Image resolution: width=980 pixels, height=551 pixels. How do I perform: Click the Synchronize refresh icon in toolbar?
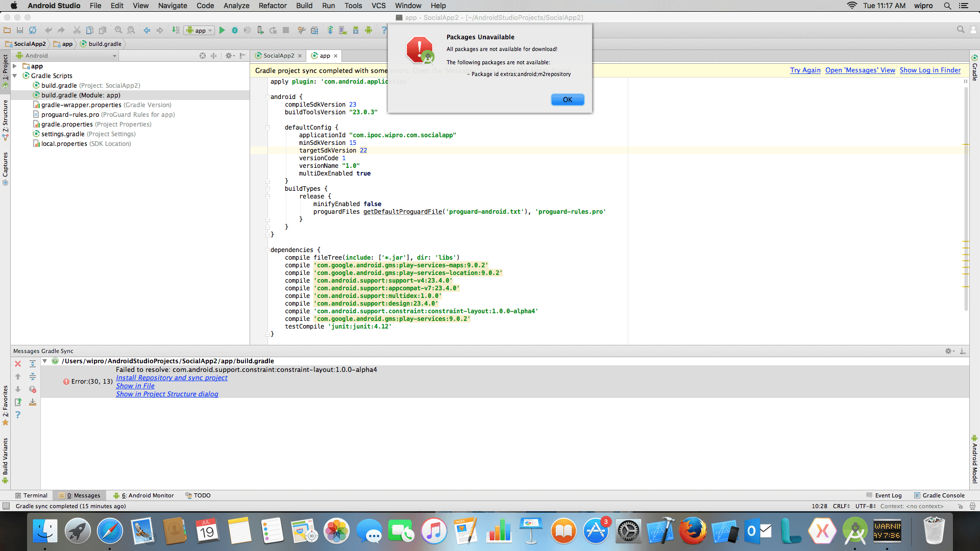point(33,31)
